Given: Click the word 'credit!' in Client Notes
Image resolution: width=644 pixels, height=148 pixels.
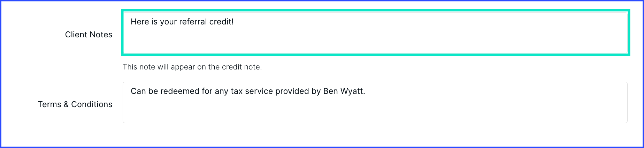Looking at the screenshot, I should point(221,22).
